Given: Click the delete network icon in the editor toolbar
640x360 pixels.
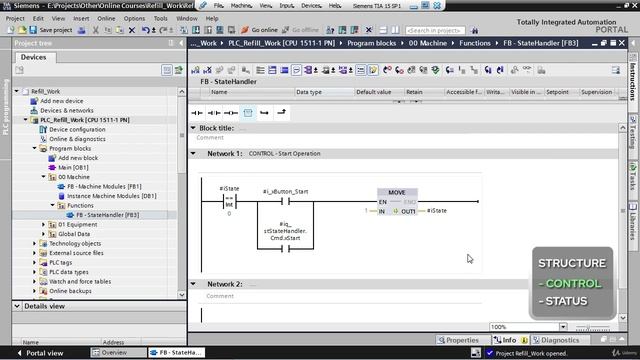Looking at the screenshot, I should coord(207,70).
